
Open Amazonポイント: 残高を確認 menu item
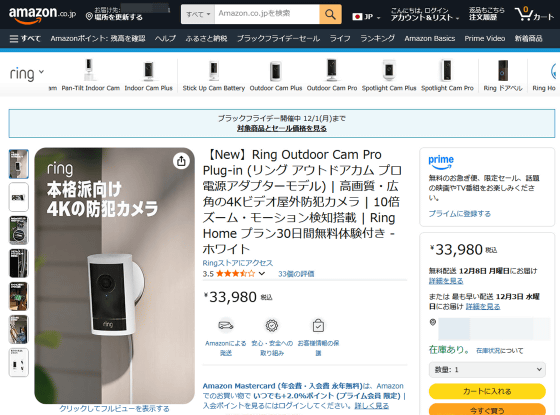tap(98, 39)
